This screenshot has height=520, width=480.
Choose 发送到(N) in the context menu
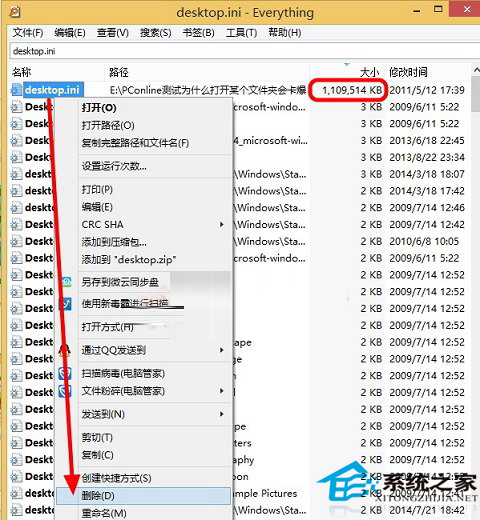[x=103, y=414]
